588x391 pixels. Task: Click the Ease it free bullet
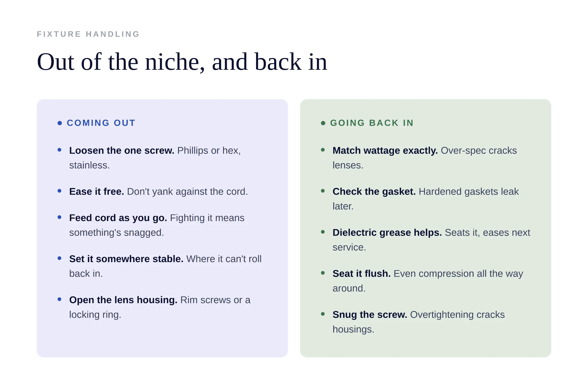coord(158,191)
